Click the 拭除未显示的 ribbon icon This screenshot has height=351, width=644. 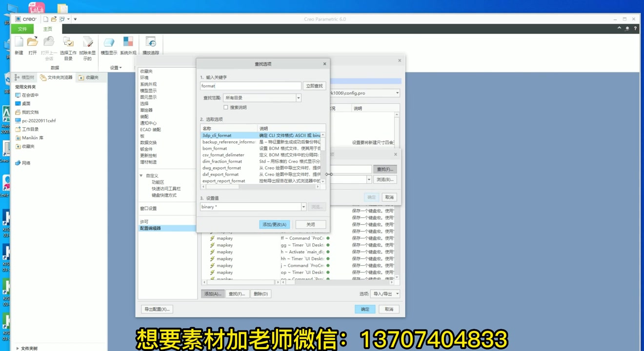[87, 42]
